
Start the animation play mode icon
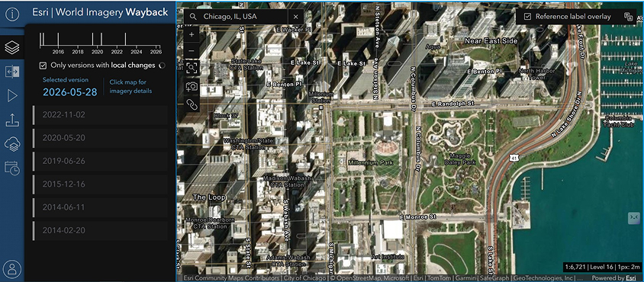coord(12,96)
